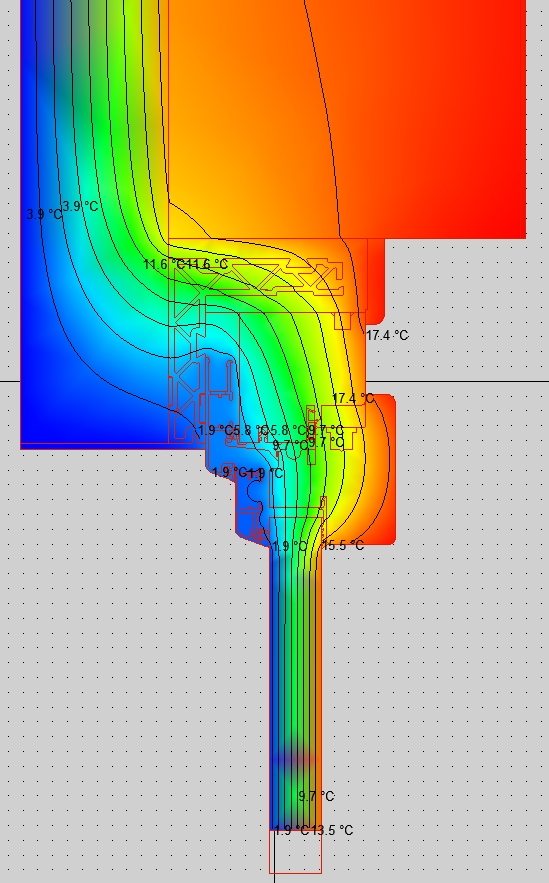Screen dimensions: 549x883
Task: Select the 15.5 °C temperature label
Action: click(343, 545)
